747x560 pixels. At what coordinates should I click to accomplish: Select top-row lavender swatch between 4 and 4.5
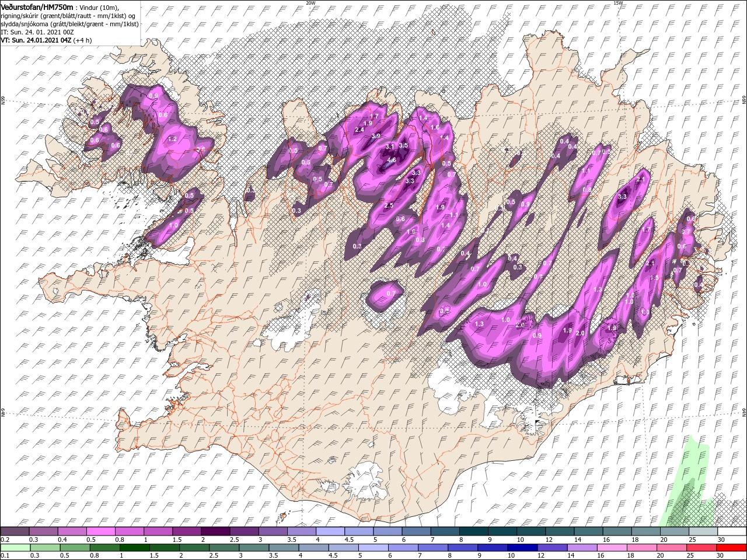tap(330, 531)
